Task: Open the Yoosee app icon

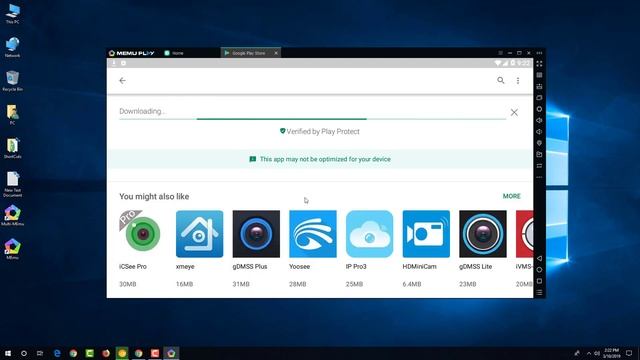Action: pos(313,234)
